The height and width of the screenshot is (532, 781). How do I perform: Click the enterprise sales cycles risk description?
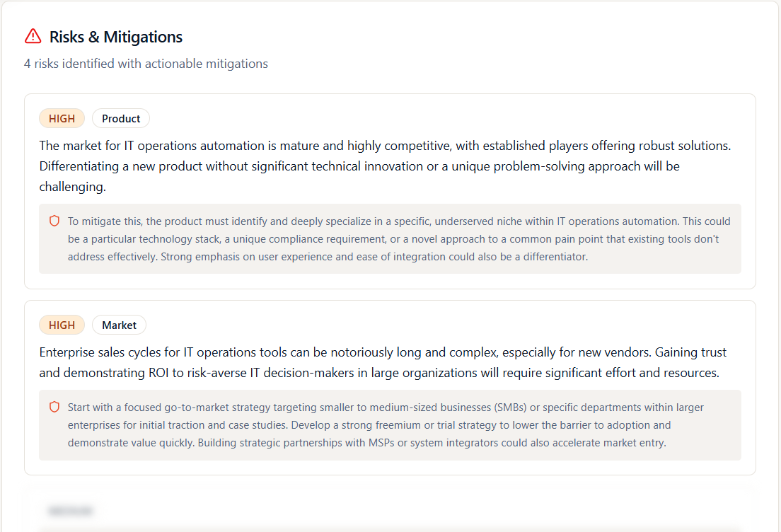click(x=383, y=362)
